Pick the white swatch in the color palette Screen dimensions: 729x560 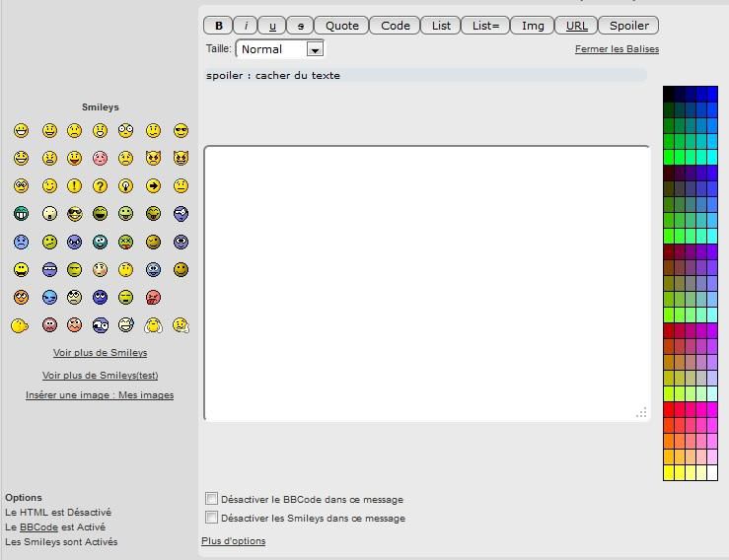[x=712, y=472]
